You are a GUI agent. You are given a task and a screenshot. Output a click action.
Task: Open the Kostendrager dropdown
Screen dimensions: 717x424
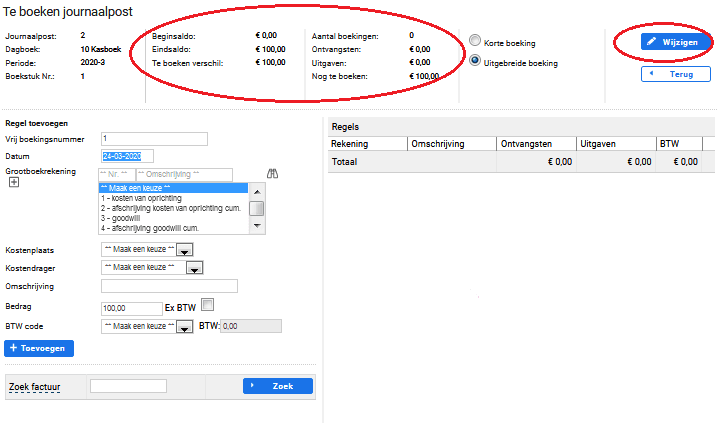click(152, 268)
